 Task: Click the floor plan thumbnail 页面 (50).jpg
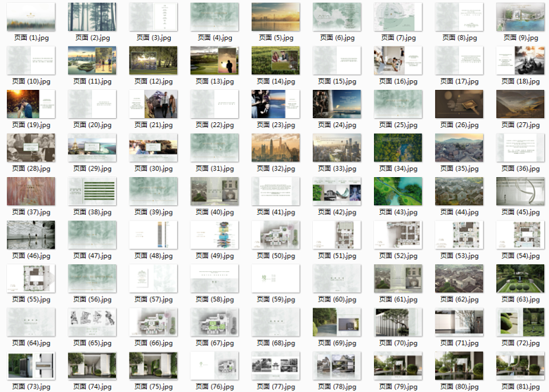[275, 235]
